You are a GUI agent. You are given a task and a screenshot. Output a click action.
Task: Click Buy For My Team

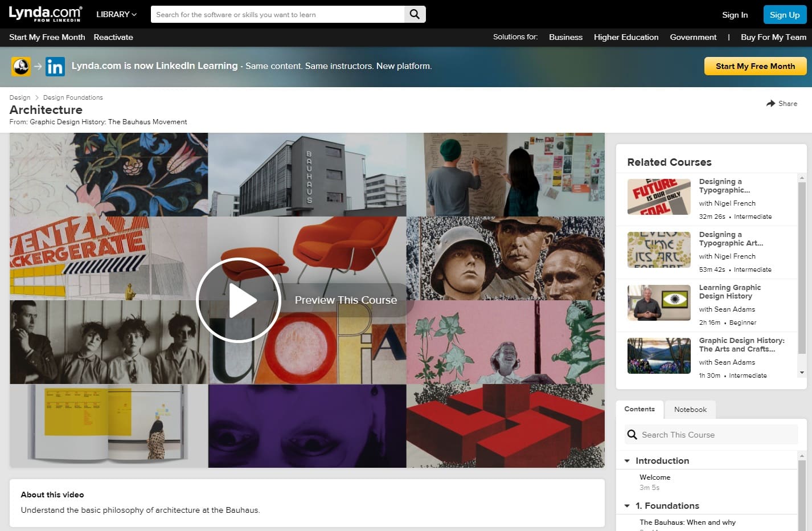click(x=773, y=37)
